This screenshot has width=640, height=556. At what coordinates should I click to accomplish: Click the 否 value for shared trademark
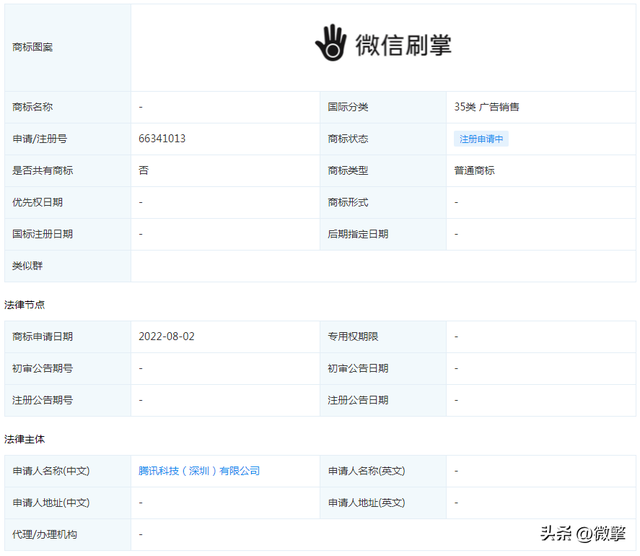144,171
